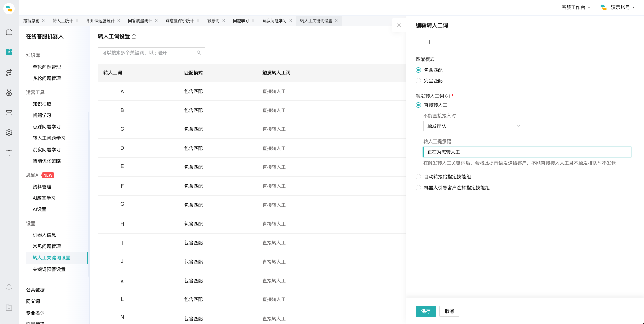Open the 演示账号 account dropdown

tap(622, 7)
